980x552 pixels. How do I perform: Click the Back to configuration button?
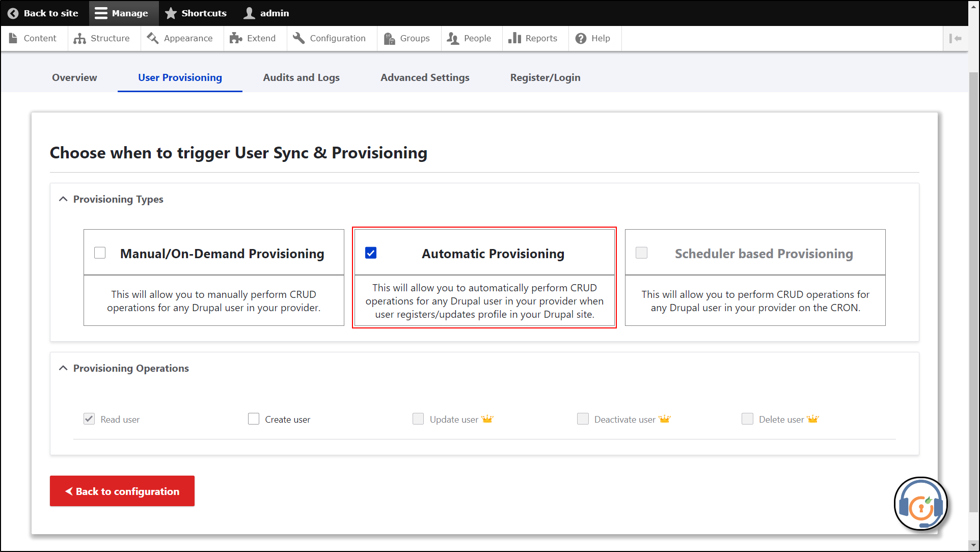pos(122,491)
